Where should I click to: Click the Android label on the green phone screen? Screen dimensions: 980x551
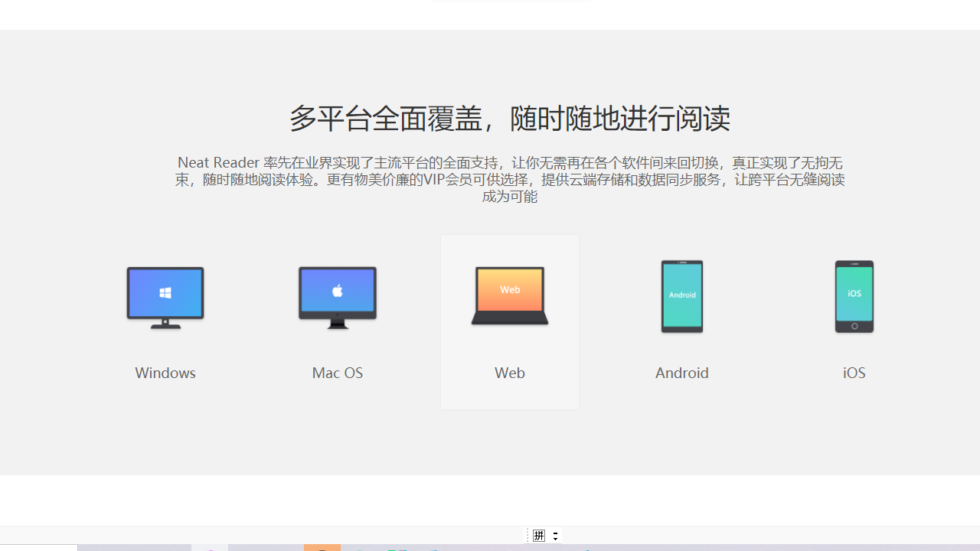[681, 297]
